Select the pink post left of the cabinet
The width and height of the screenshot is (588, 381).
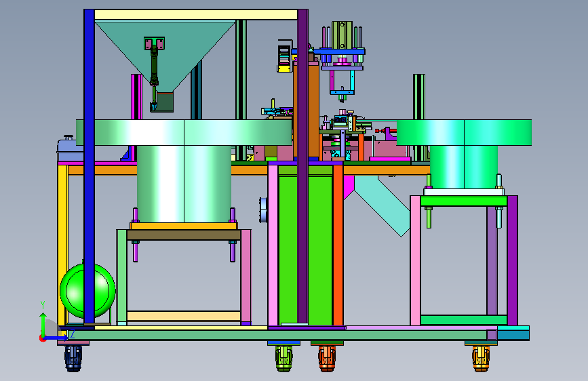273,245
